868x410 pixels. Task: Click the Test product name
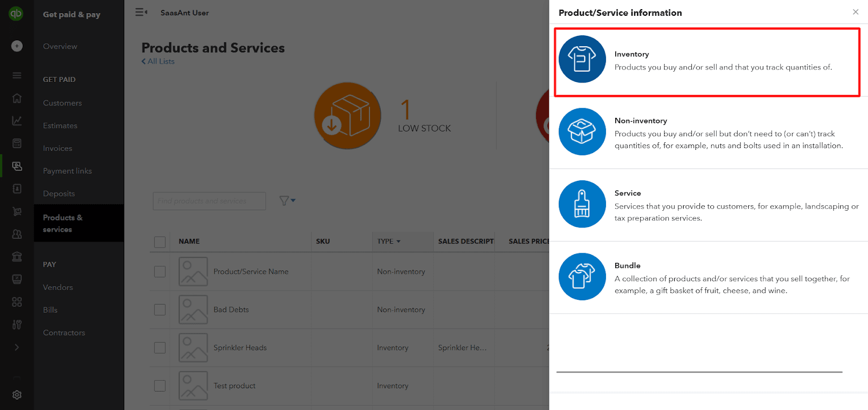click(x=234, y=386)
